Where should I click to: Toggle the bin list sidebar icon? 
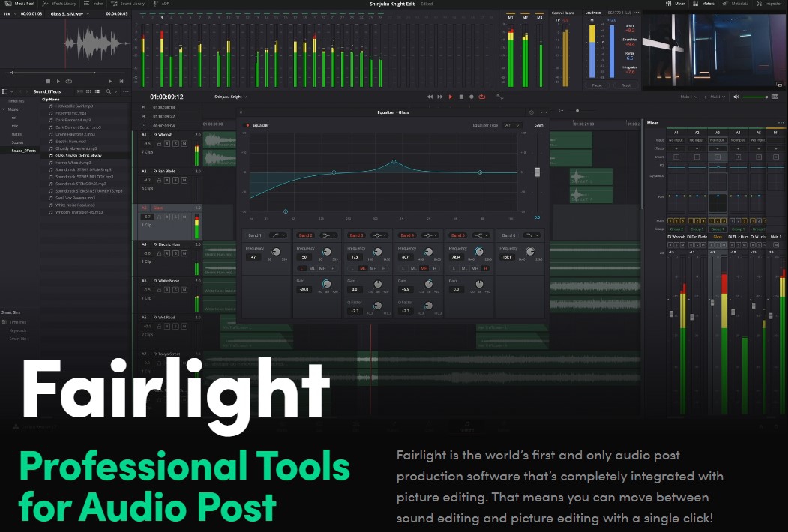5,91
